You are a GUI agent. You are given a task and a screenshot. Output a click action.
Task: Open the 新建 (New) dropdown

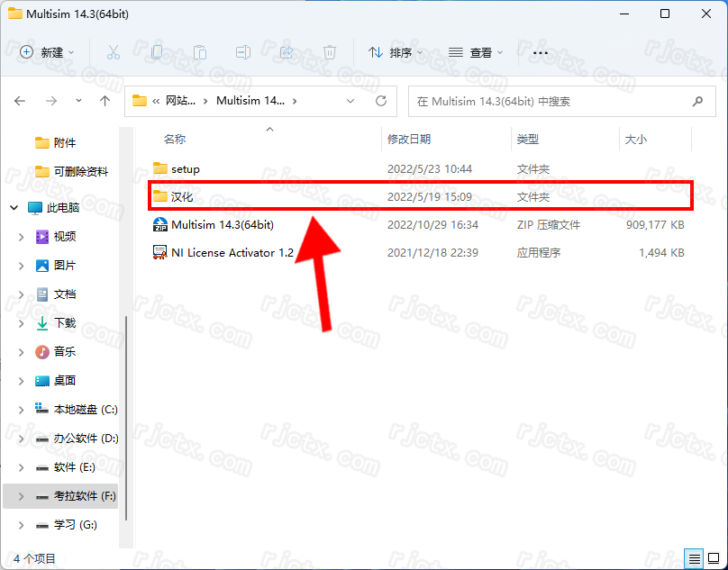(47, 52)
